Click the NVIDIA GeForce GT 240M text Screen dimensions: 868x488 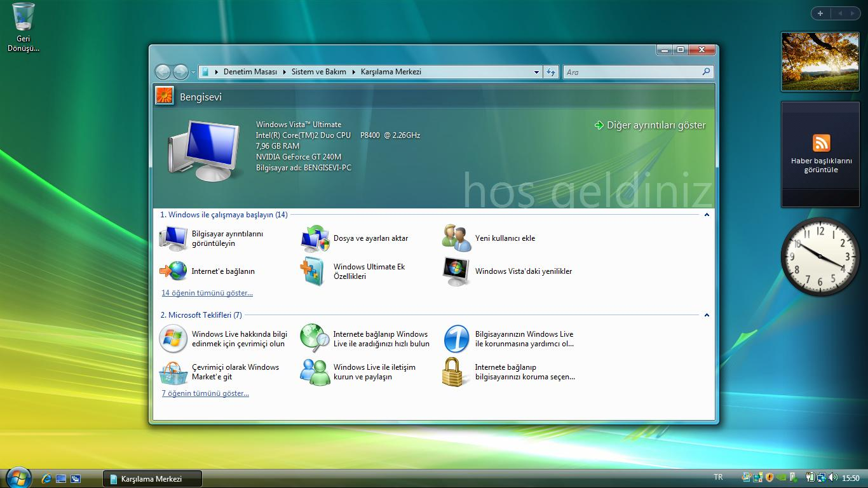click(x=299, y=157)
